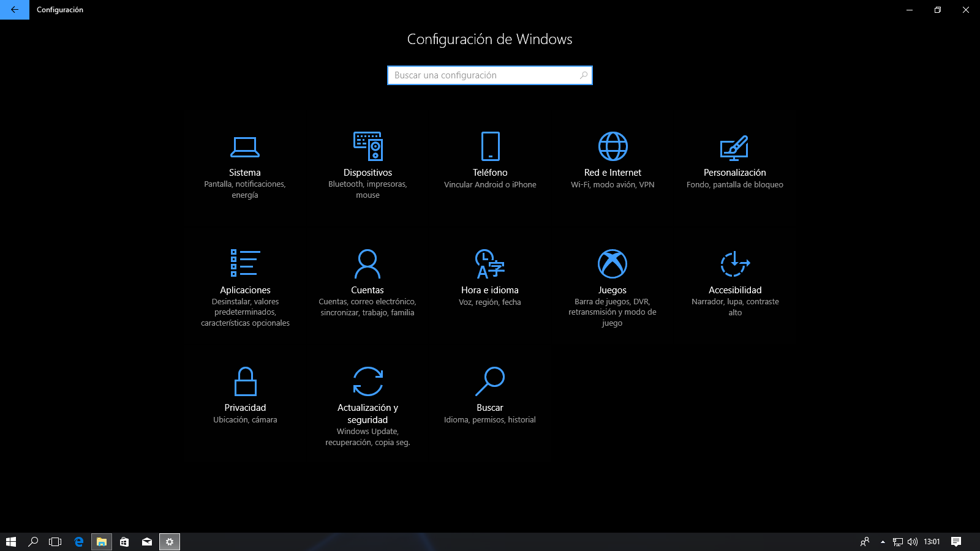
Task: Click the Juegos title text
Action: point(612,290)
